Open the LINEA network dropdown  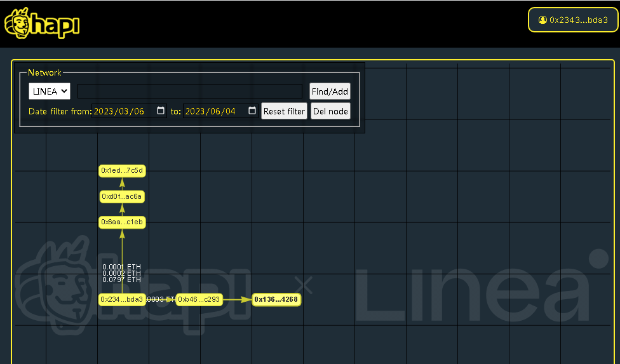point(50,91)
